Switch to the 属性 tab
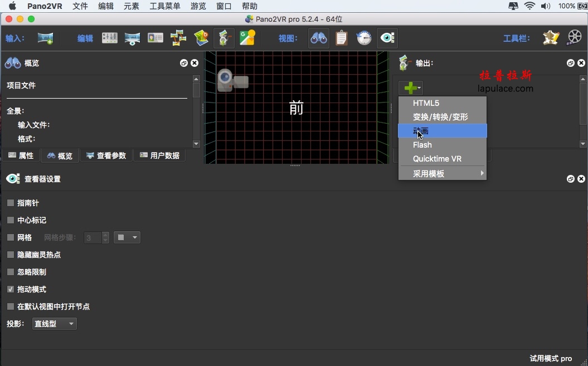 pos(21,155)
